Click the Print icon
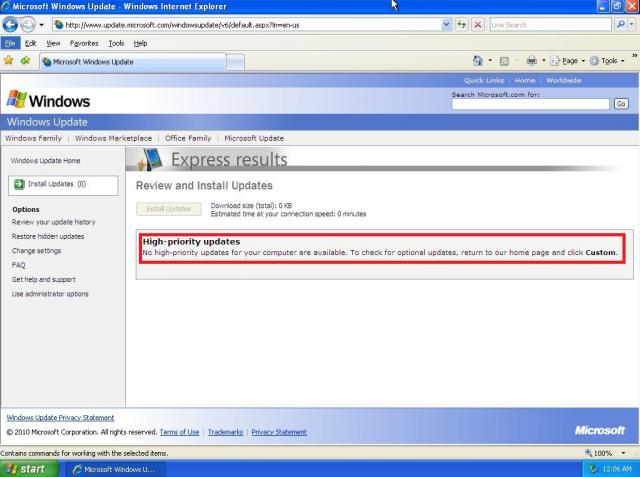 pyautogui.click(x=532, y=61)
